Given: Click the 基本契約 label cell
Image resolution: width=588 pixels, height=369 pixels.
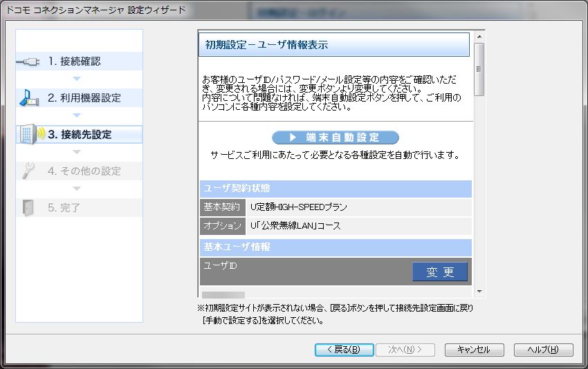Looking at the screenshot, I should (222, 207).
